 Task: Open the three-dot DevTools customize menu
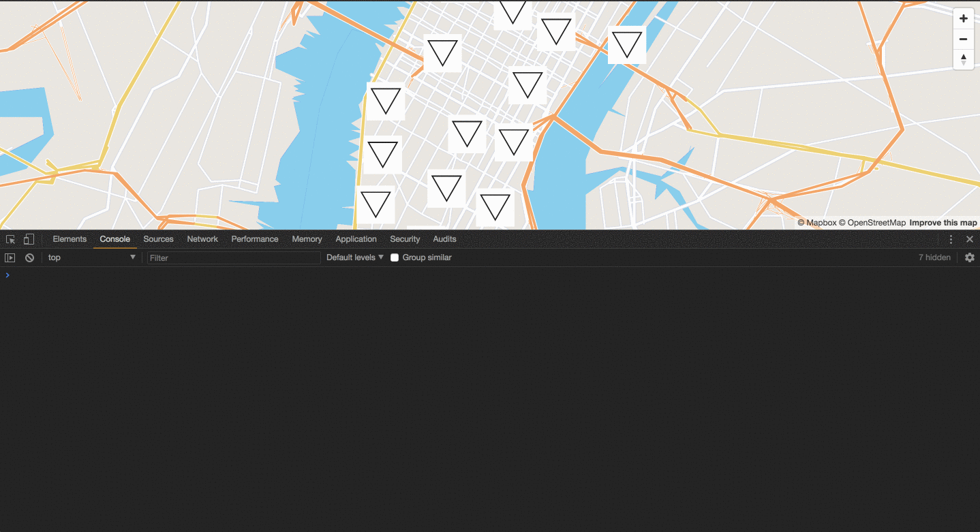pos(951,239)
